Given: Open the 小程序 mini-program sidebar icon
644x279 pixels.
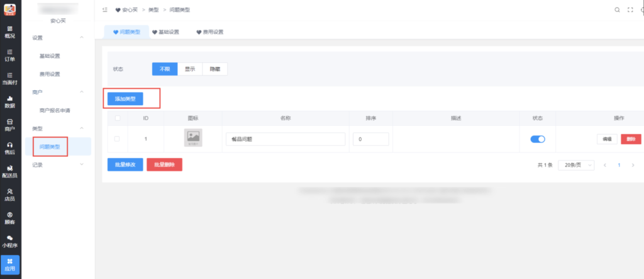Looking at the screenshot, I should click(x=10, y=241).
